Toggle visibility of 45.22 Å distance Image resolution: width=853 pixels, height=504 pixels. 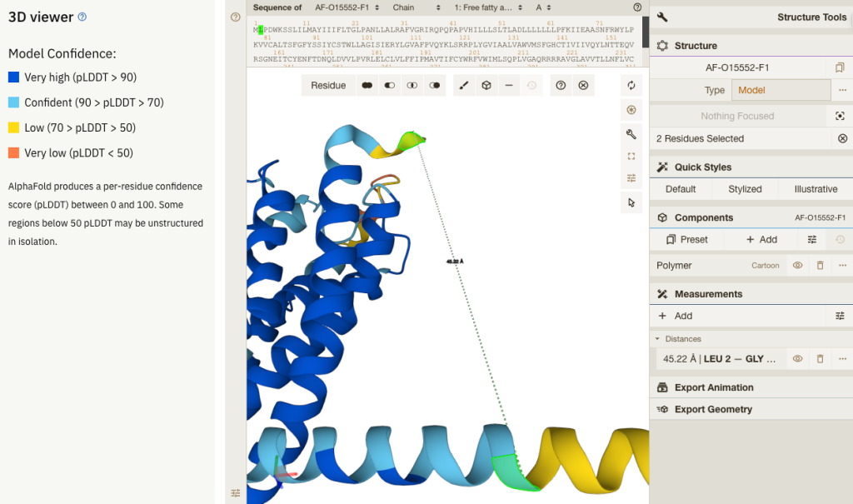point(797,359)
